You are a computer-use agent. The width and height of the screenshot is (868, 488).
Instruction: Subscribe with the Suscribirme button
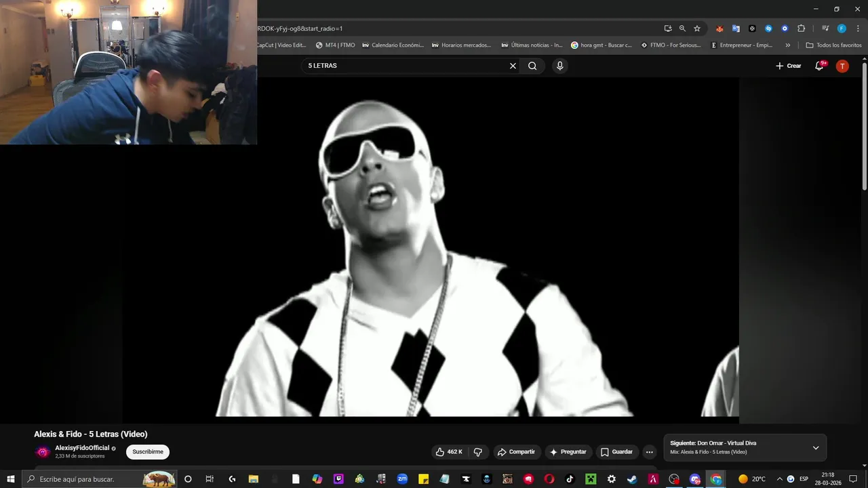coord(148,452)
